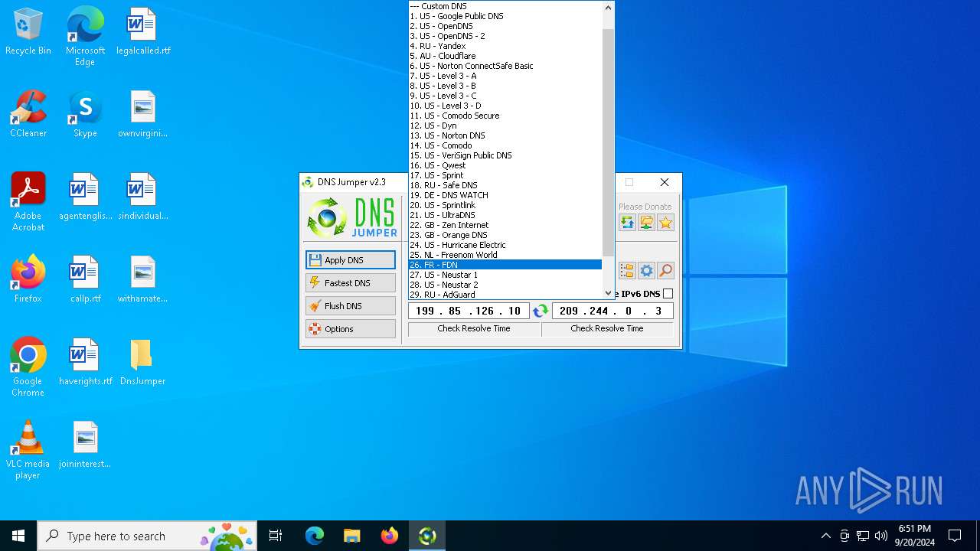Viewport: 980px width, 551px height.
Task: Select the Microsoft Edge desktop shortcut
Action: tap(85, 37)
